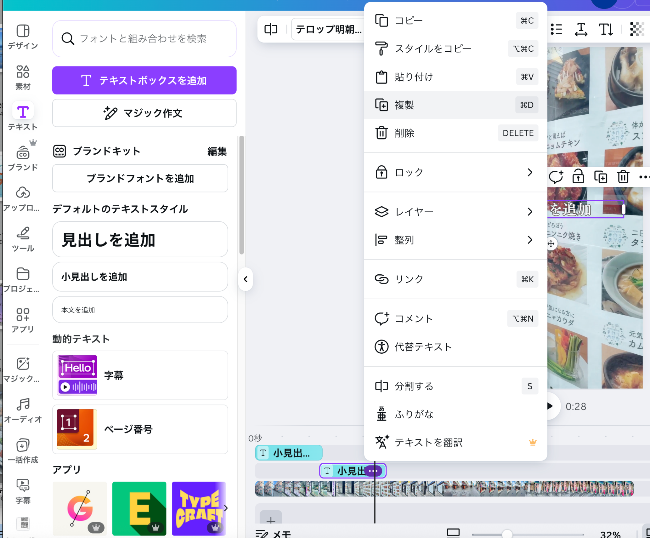
Task: Open the ツール sidebar panel
Action: coord(22,238)
